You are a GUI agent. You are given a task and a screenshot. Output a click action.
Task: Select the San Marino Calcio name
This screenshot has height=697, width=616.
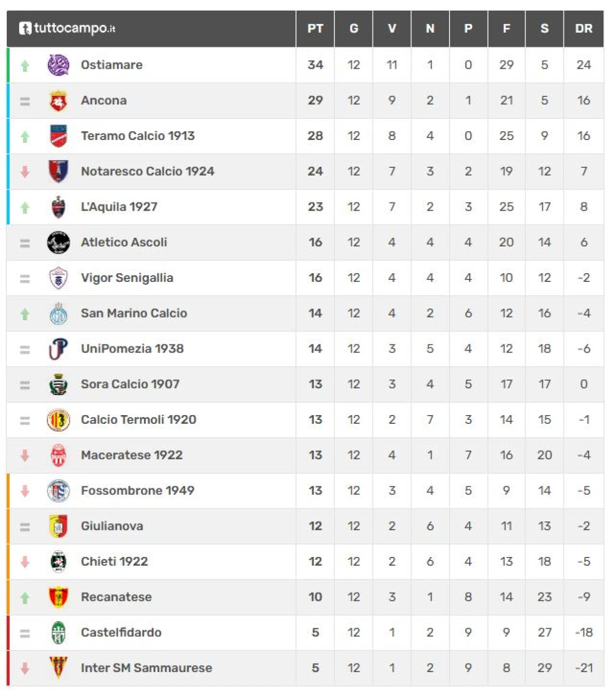134,313
